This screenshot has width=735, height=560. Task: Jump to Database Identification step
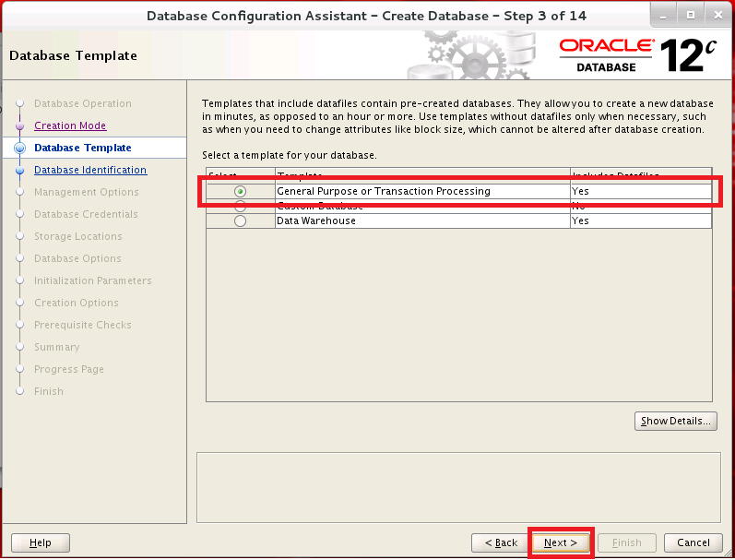tap(90, 170)
